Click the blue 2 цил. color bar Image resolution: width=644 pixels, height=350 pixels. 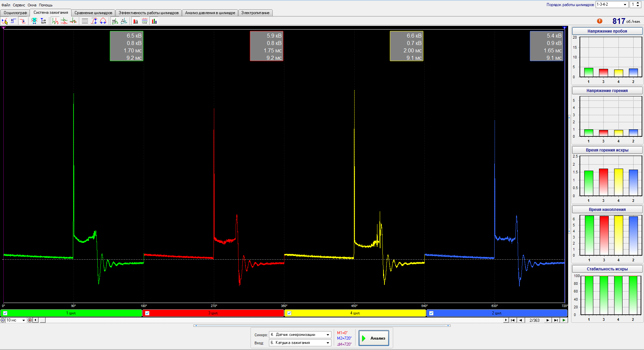(x=497, y=313)
